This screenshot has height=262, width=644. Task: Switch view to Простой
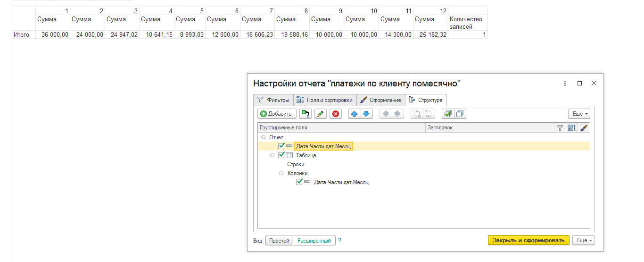tap(279, 240)
